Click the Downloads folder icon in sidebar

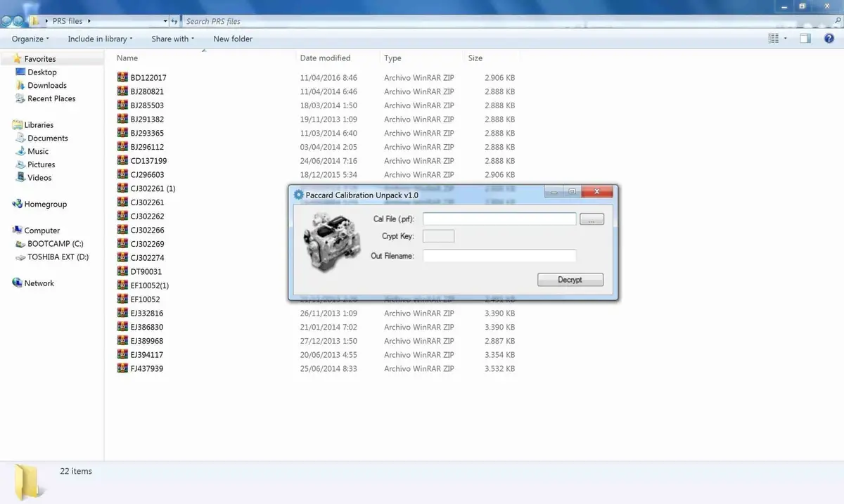pos(20,85)
